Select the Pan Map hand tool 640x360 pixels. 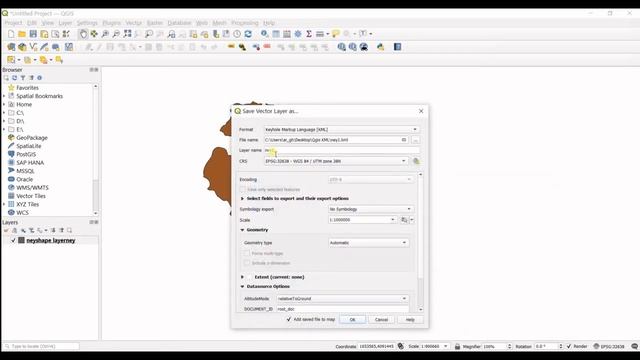[x=83, y=34]
